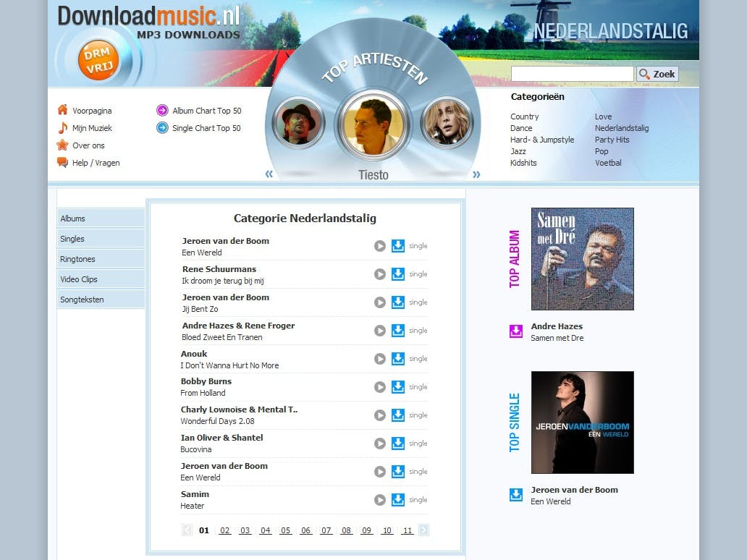The width and height of the screenshot is (747, 560).
Task: Show previous top artist with left arrows
Action: click(x=269, y=174)
